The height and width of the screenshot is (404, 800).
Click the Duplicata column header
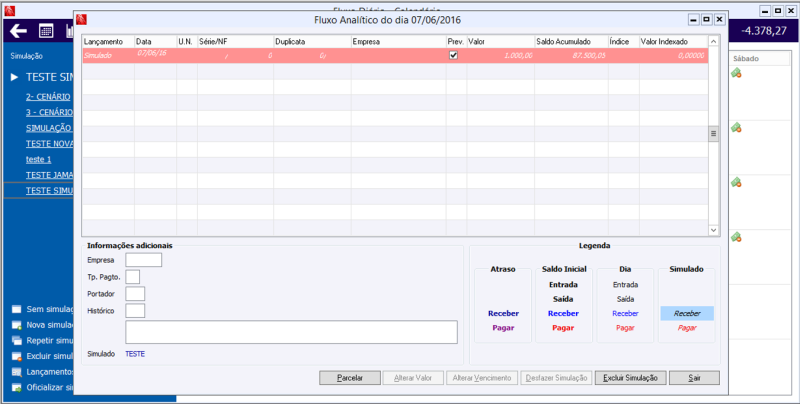(312, 41)
